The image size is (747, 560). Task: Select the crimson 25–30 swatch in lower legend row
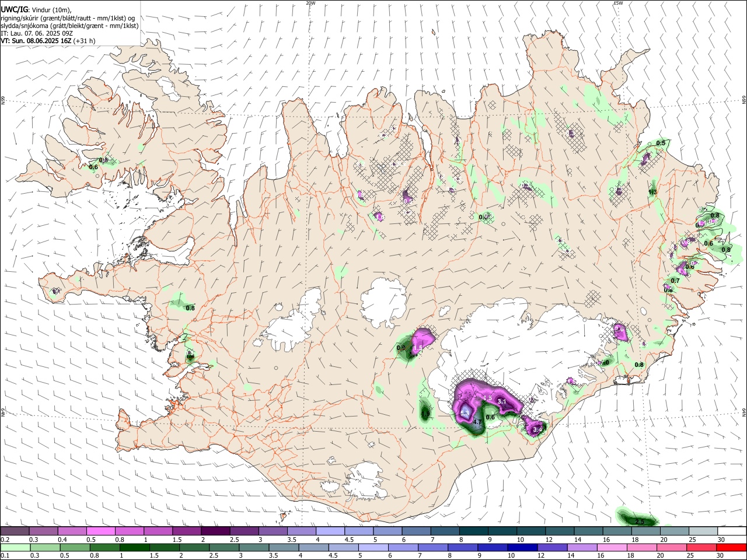(701, 547)
